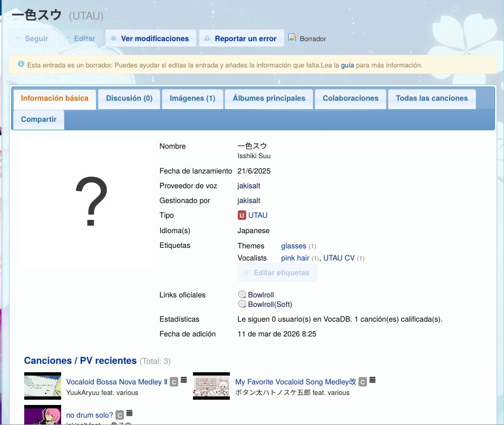Select the Información básica tab
This screenshot has height=425, width=504.
tap(55, 99)
